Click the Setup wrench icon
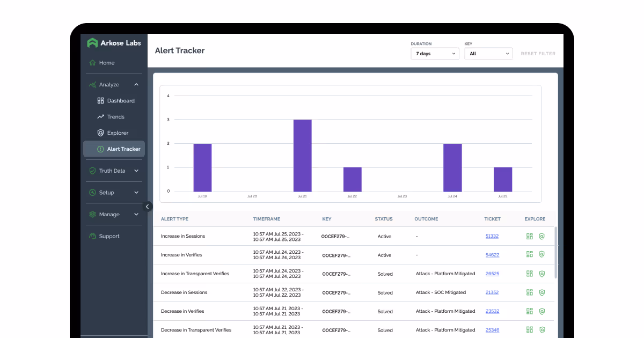The height and width of the screenshot is (338, 644). (93, 193)
